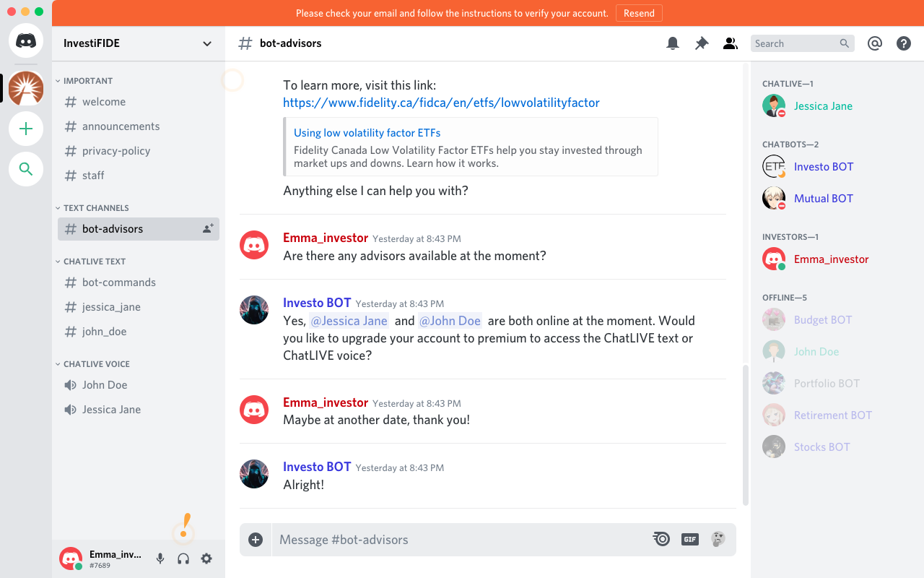
Task: Open notification settings bell icon
Action: click(673, 43)
